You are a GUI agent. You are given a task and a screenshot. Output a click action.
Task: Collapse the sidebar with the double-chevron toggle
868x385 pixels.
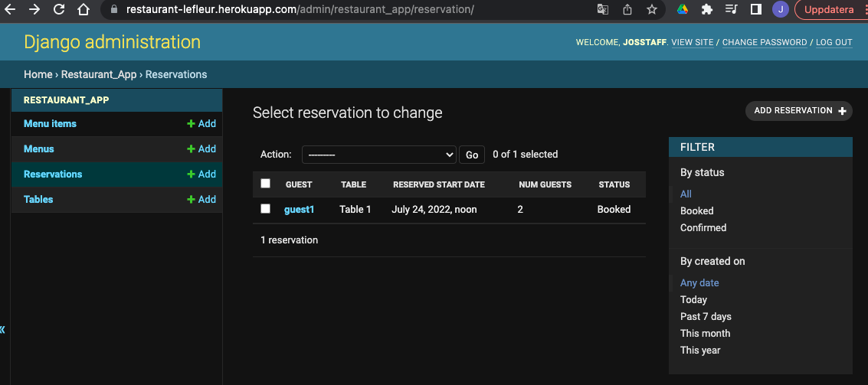(x=3, y=330)
